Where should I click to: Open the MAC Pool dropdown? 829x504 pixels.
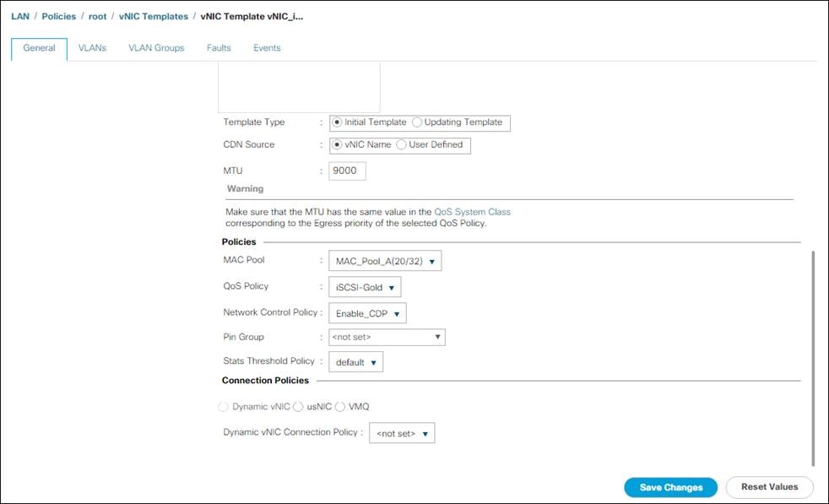tap(385, 261)
